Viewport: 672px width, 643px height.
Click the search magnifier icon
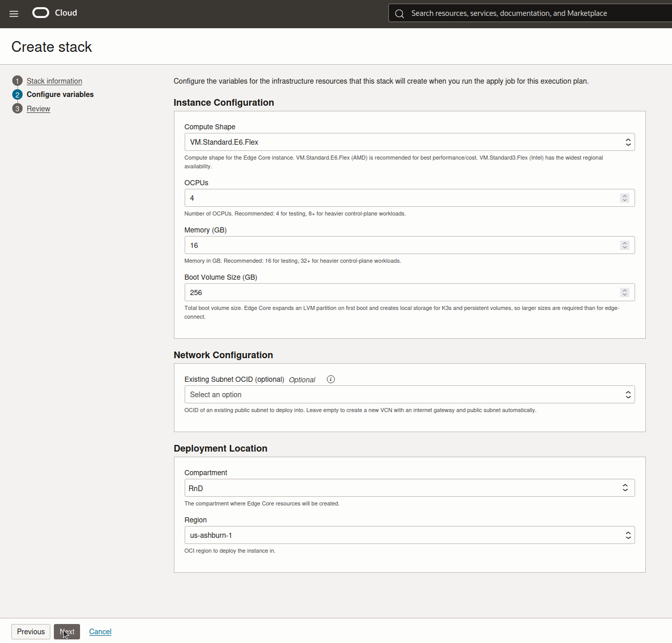click(400, 14)
